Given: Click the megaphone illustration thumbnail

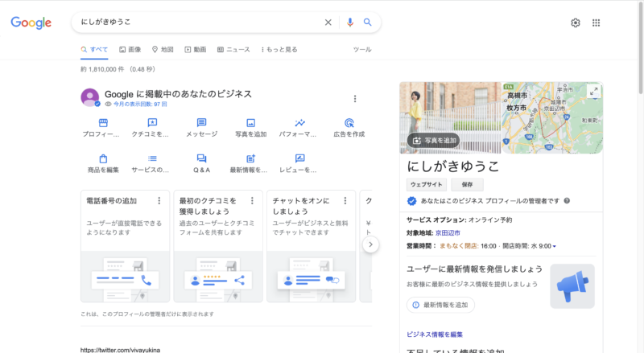Looking at the screenshot, I should coord(572,286).
